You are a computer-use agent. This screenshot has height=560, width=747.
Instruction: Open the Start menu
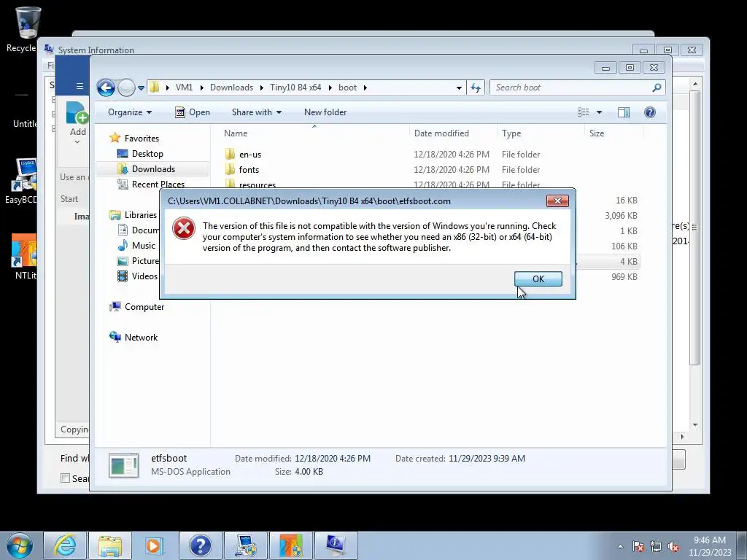pos(19,545)
